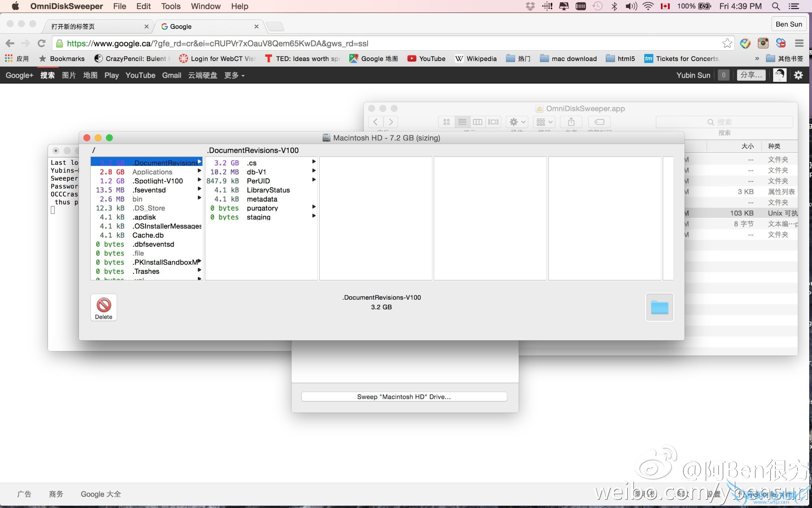This screenshot has width=812, height=508.
Task: Open the YouTube bookmark
Action: 427,59
